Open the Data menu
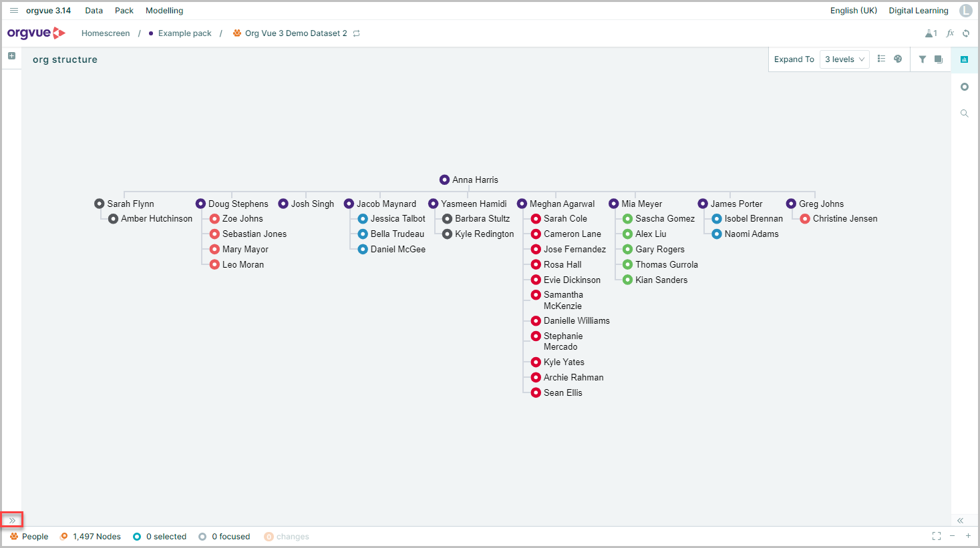The width and height of the screenshot is (980, 548). [x=94, y=11]
